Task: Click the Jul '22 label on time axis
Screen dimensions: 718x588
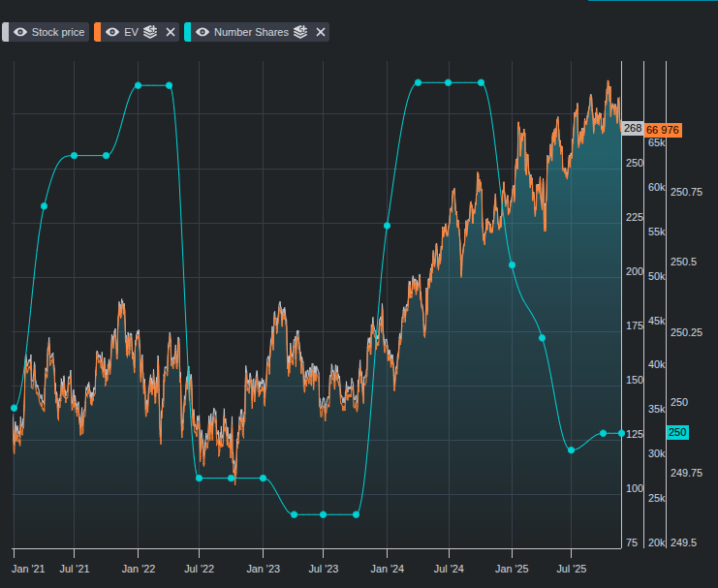Action: click(x=199, y=570)
